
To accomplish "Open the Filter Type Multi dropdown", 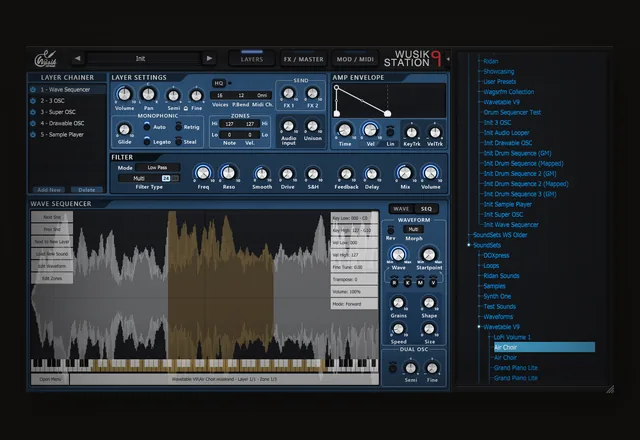I will 139,178.
